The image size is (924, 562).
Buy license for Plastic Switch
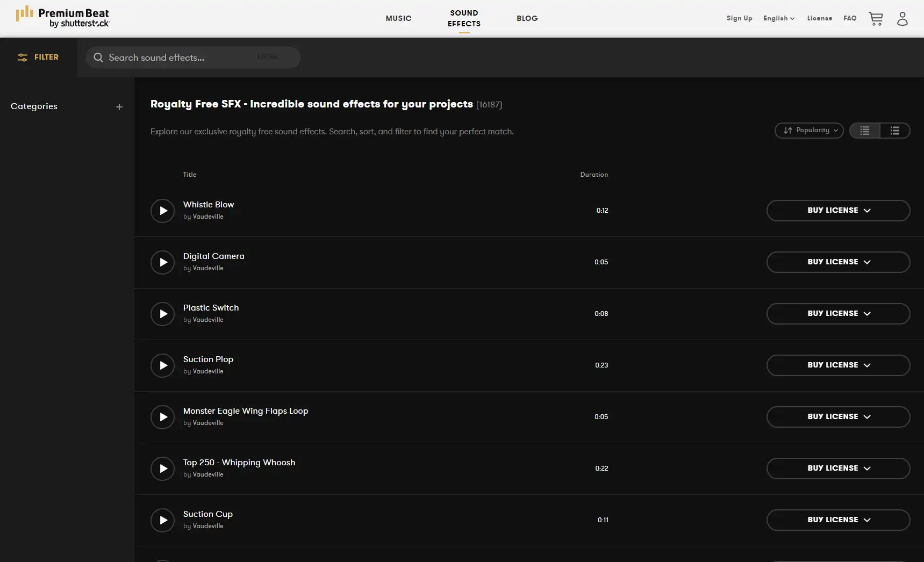[837, 314]
